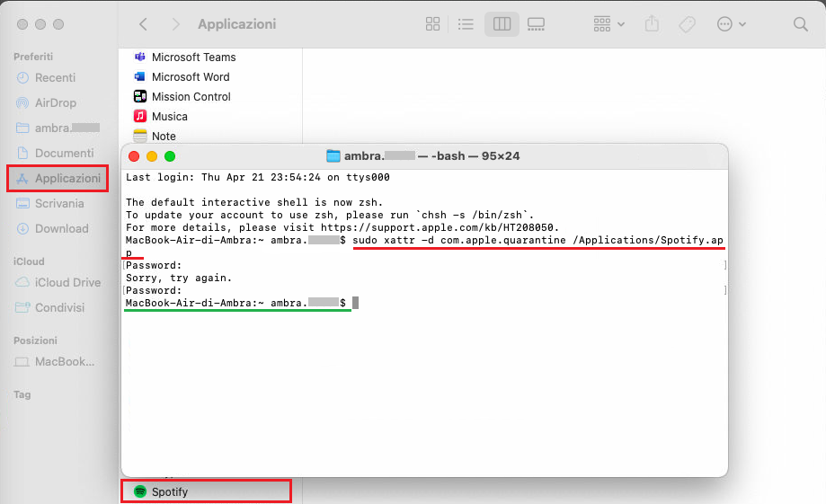This screenshot has height=504, width=826.
Task: Open Finder search magnifier
Action: click(x=800, y=24)
